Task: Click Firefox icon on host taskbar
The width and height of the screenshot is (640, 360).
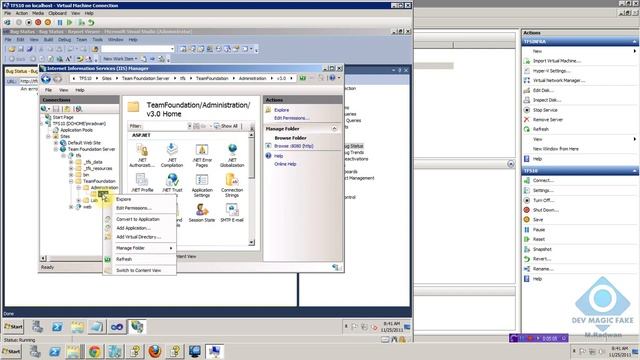Action: (155, 351)
